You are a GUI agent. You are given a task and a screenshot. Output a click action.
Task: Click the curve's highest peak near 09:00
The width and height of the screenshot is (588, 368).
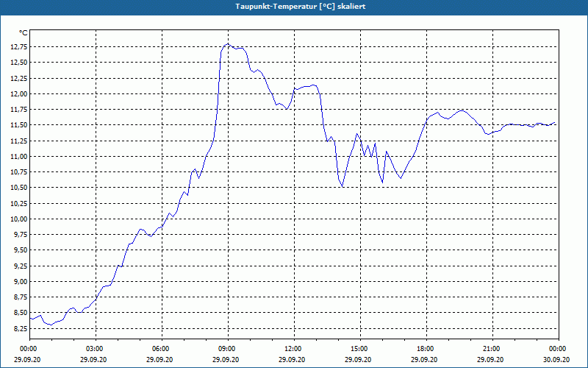[x=228, y=43]
